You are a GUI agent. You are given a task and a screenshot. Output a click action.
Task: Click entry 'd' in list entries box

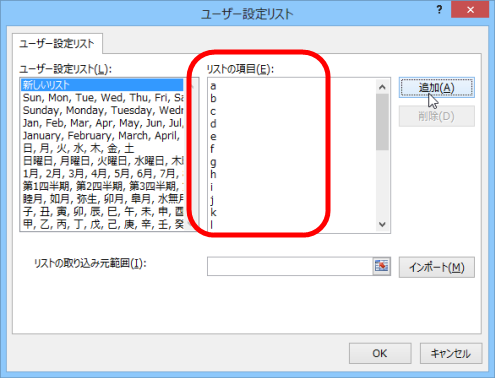click(213, 124)
